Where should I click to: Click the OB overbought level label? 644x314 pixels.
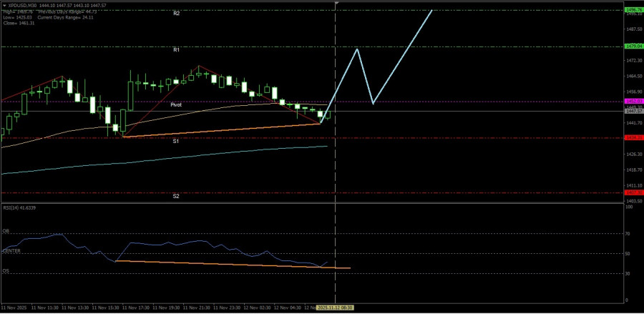click(6, 232)
